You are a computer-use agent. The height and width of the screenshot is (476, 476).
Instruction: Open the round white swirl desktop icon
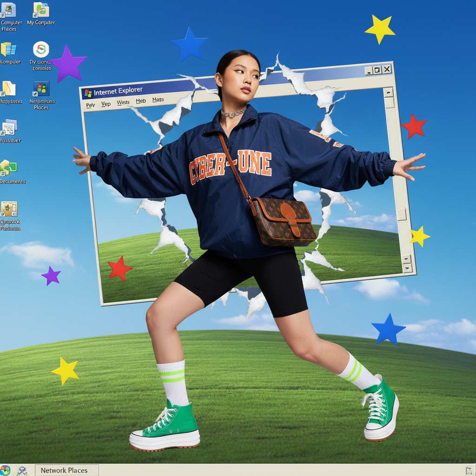click(x=41, y=49)
